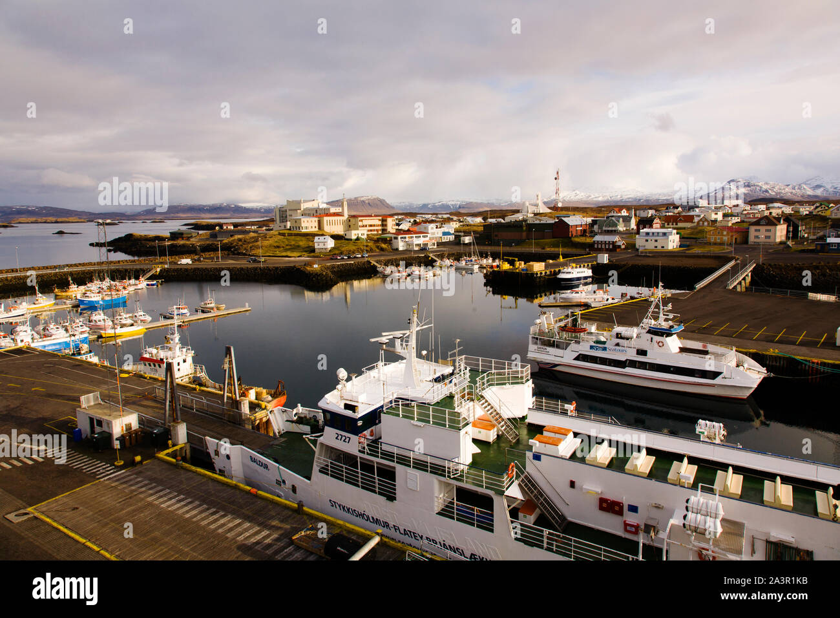Click the "BALDUR" name on the ship bow
The image size is (840, 618).
click(259, 462)
